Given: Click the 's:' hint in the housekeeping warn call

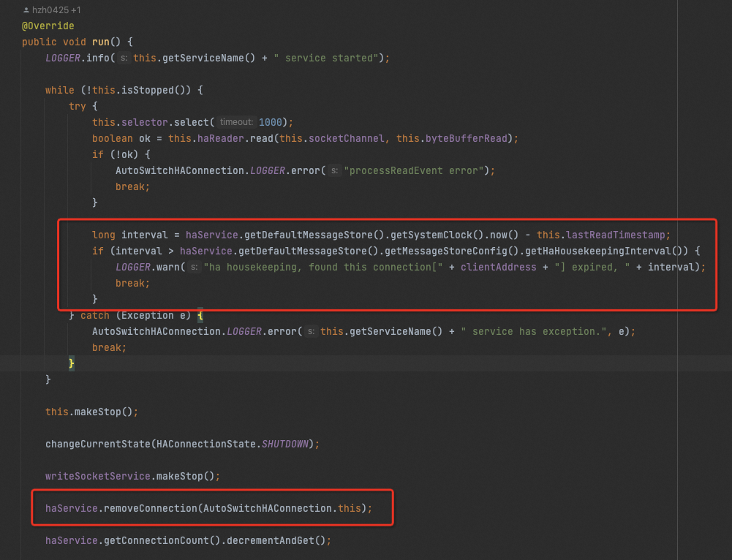Looking at the screenshot, I should 194,267.
